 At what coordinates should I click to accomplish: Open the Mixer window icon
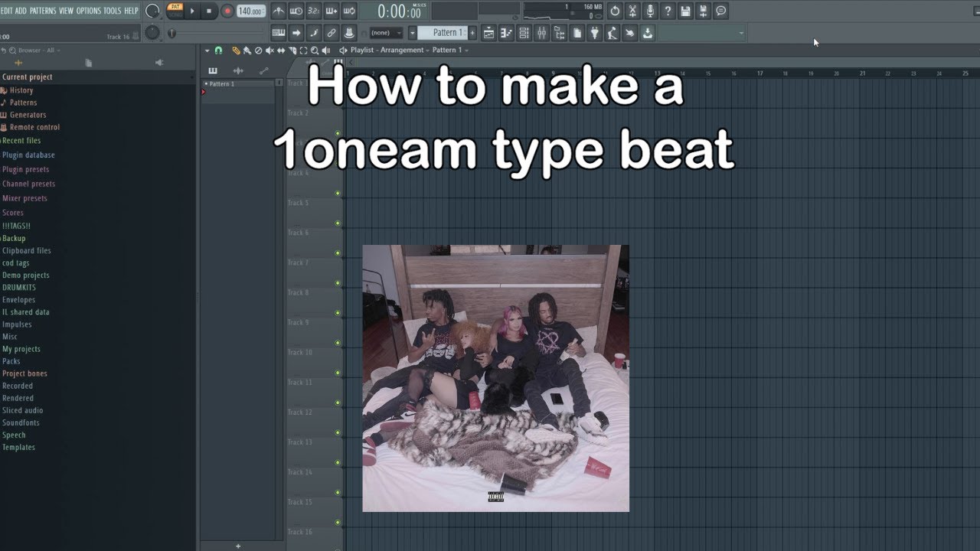542,33
